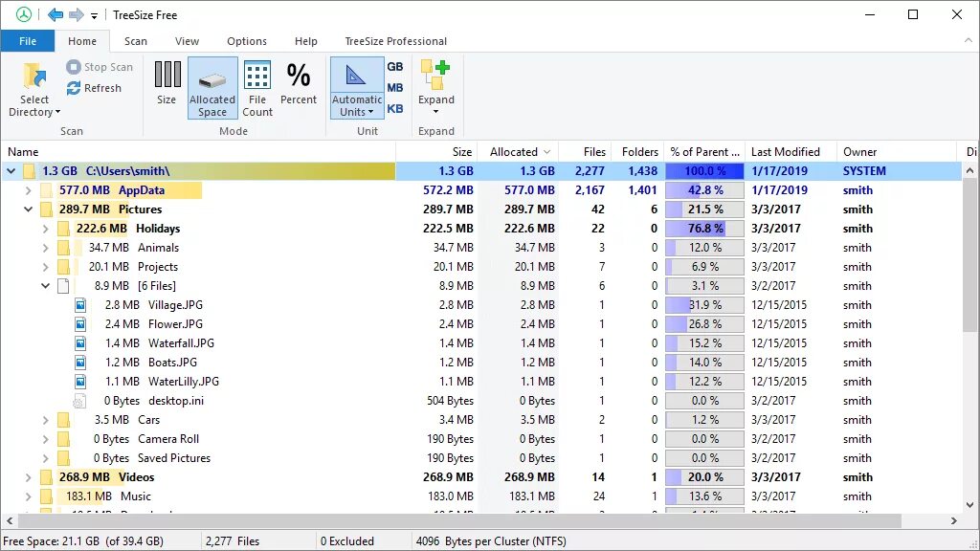Switch mode to Allocated Space
Screen dimensions: 980x551
[x=212, y=88]
